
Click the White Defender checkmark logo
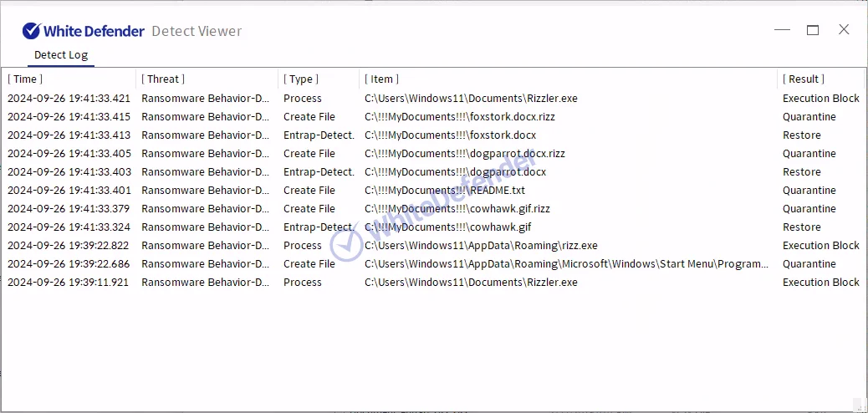pos(32,31)
